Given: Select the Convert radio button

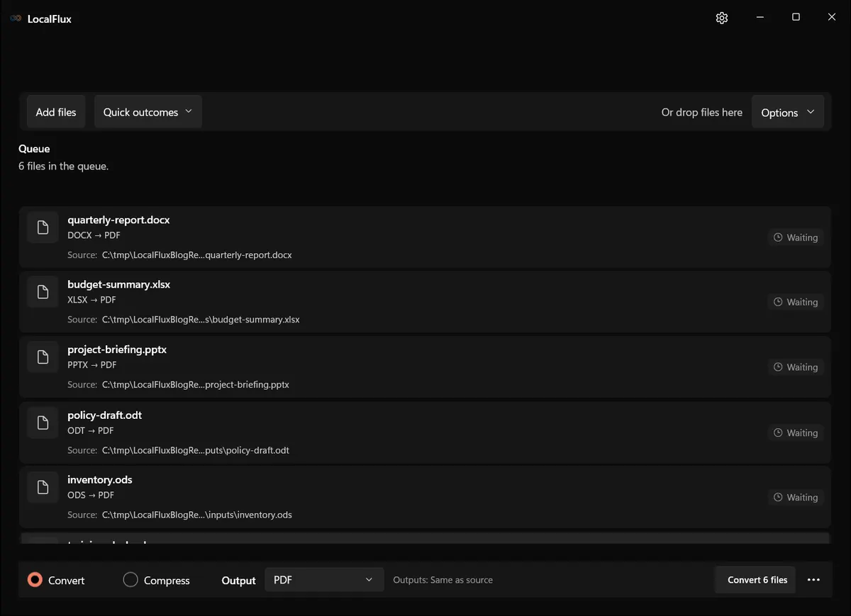Looking at the screenshot, I should tap(35, 580).
